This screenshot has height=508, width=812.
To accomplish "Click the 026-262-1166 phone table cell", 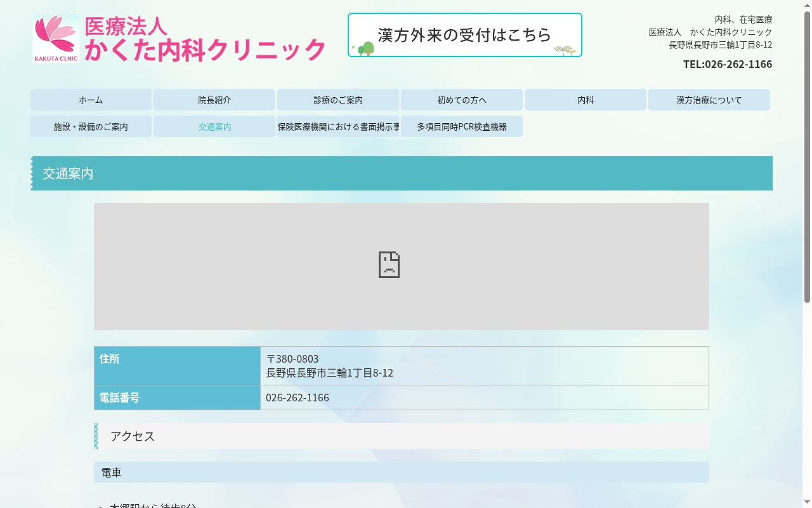I will tap(485, 398).
